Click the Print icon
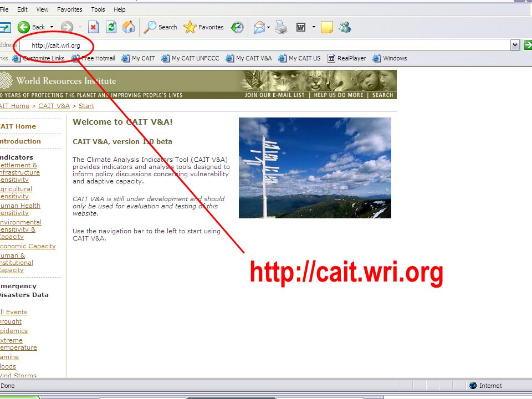 coord(281,27)
